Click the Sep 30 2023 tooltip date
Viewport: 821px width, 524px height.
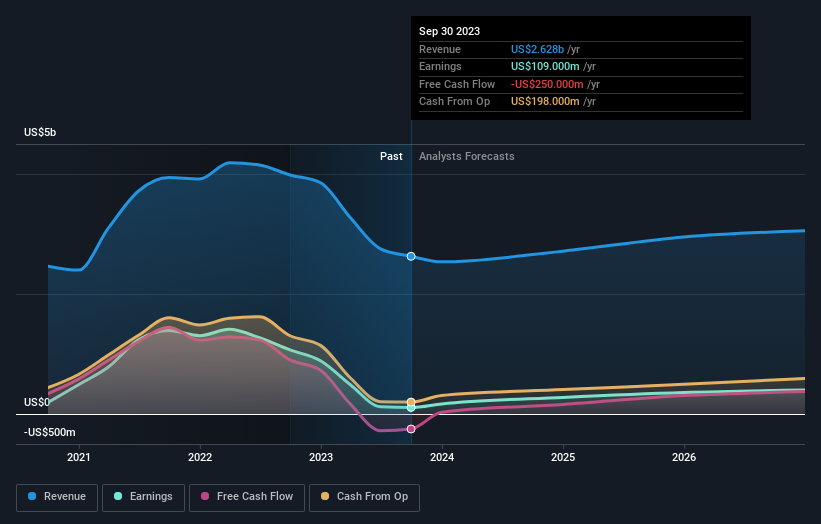point(449,31)
